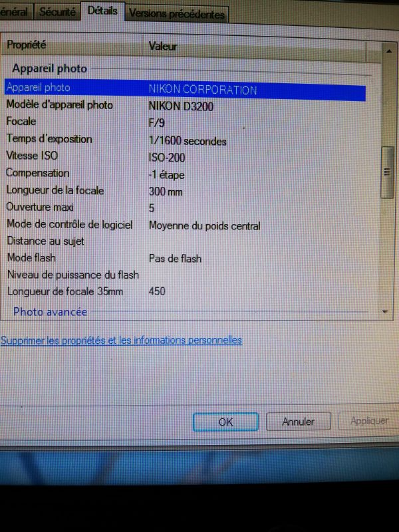Select the Modèle d'appareil photo row
399x532 pixels.
(x=185, y=106)
